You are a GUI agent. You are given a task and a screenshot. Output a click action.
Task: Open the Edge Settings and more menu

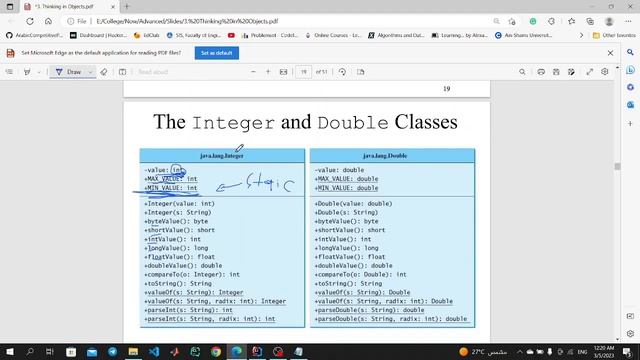[628, 21]
